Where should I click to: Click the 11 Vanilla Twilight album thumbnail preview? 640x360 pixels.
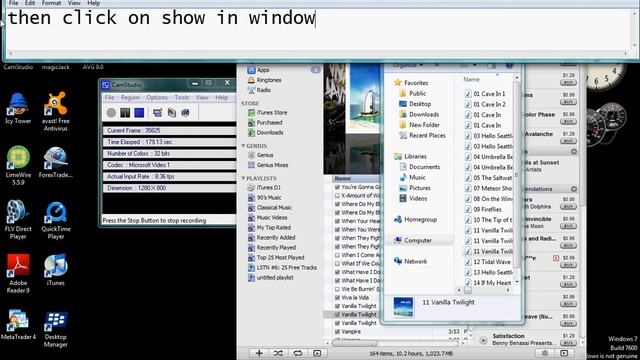click(403, 307)
